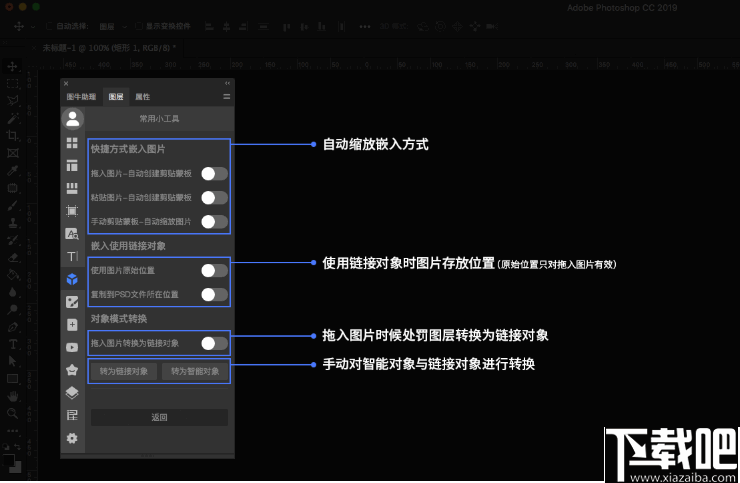
Task: Open the 图层 auto-select dropdown
Action: pyautogui.click(x=113, y=26)
